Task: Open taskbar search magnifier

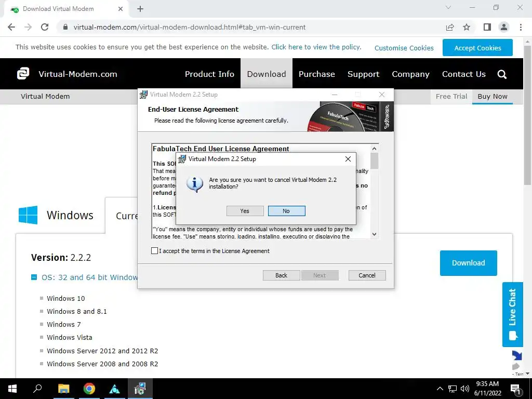Action: [37, 389]
